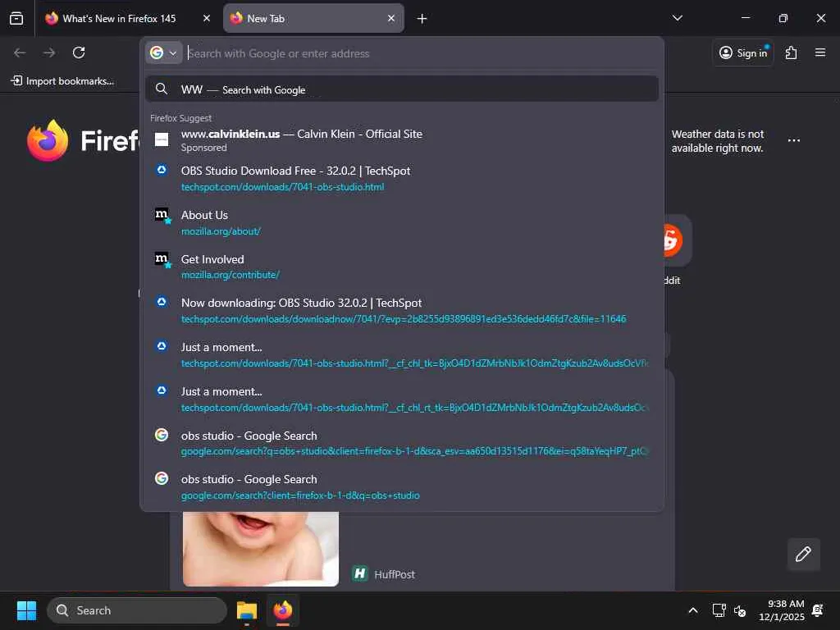Open obs studio Google Search client=firefox-b-1-d&q entry

tap(402, 487)
